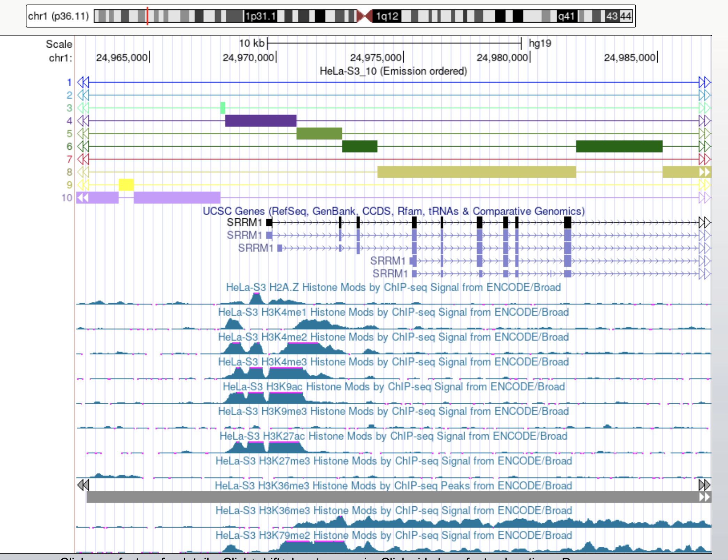Click left double arrow on state 4 row
The image size is (728, 560).
[x=83, y=121]
